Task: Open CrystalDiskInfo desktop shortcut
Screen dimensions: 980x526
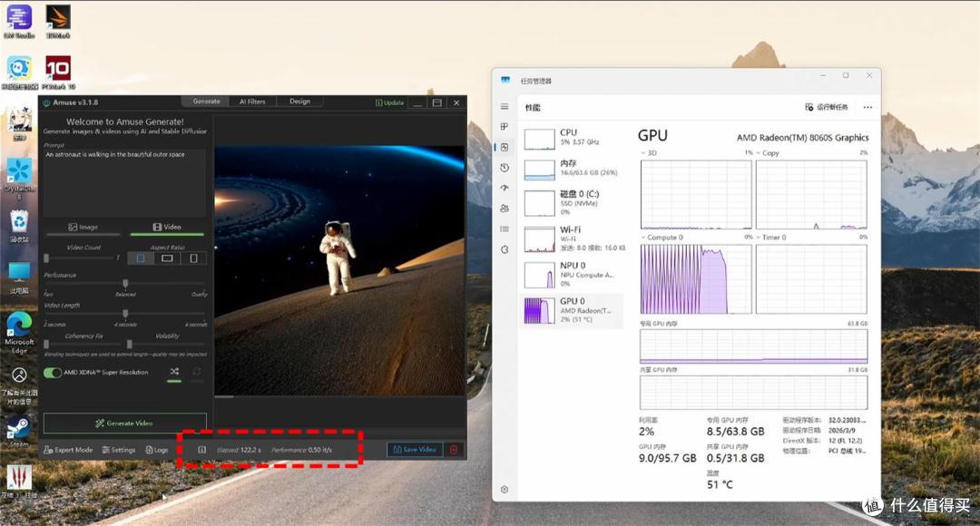Action: coord(19,178)
